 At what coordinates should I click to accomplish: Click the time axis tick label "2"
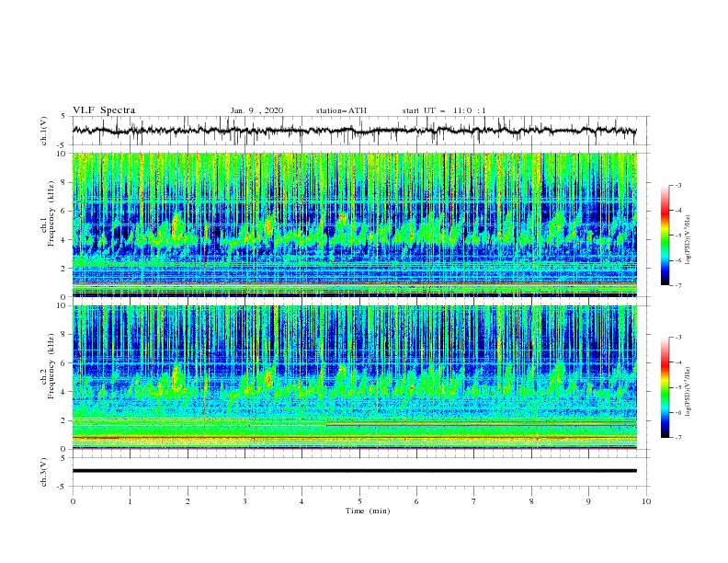[x=188, y=501]
